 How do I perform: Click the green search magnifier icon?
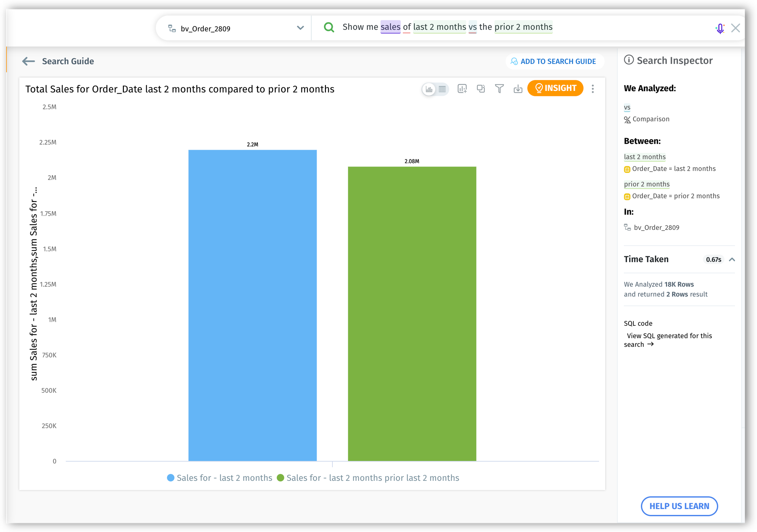coord(329,27)
